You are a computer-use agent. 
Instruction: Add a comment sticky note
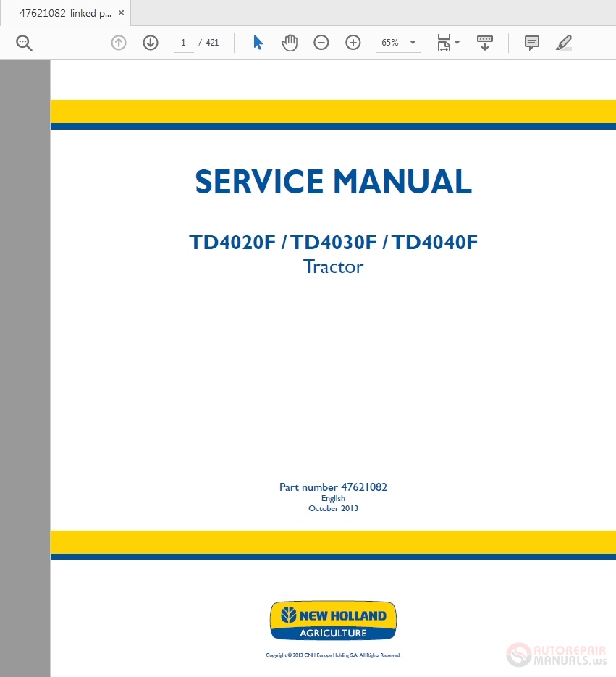click(x=532, y=43)
